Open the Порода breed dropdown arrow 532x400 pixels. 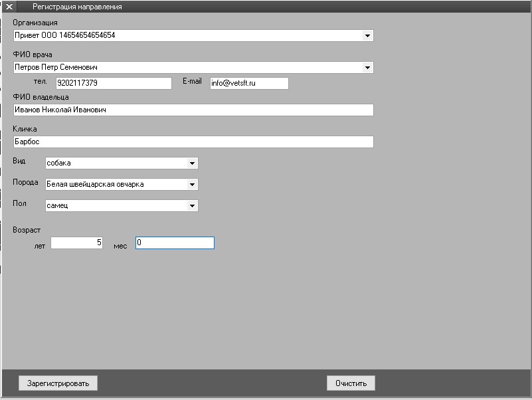pos(192,184)
